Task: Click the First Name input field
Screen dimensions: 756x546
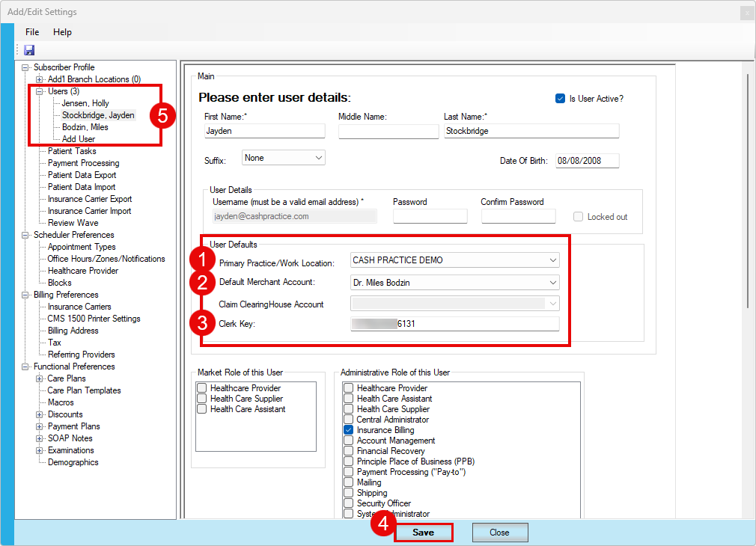Action: pos(265,131)
